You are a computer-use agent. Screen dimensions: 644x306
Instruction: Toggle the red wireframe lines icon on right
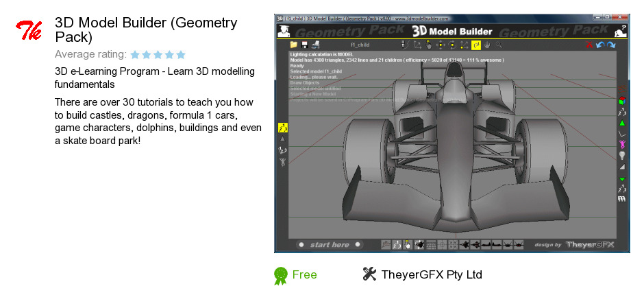pos(622,89)
